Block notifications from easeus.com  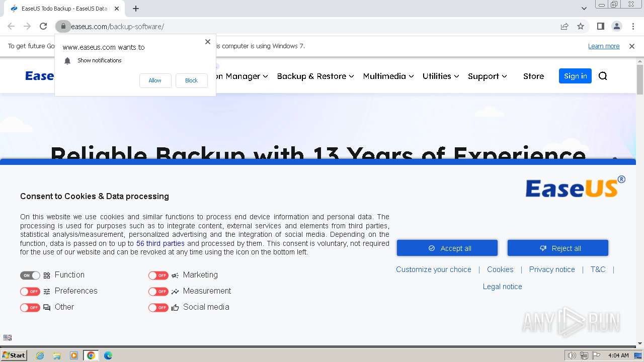191,80
